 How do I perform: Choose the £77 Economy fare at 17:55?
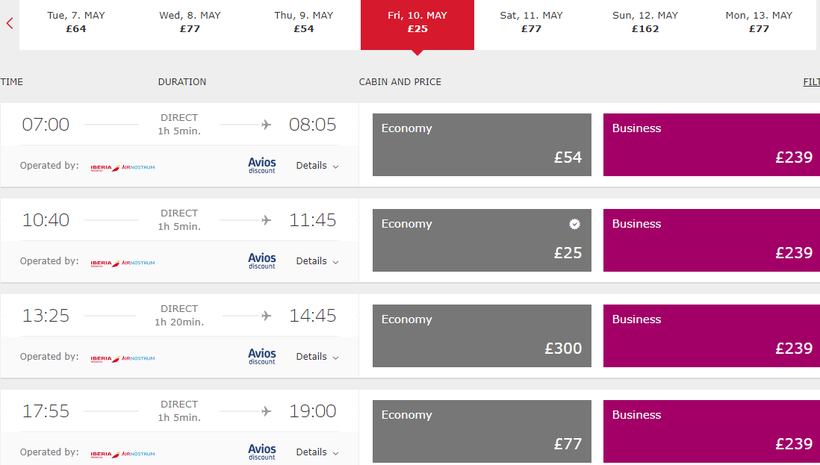click(x=481, y=431)
